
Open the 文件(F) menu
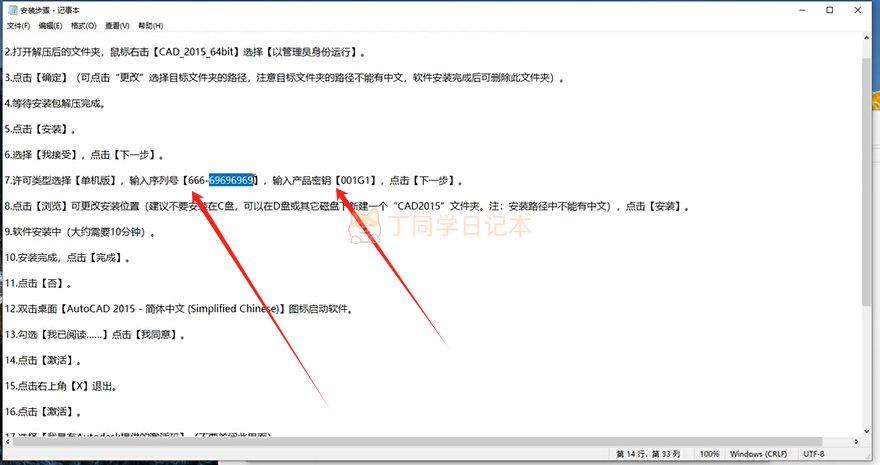(18, 26)
